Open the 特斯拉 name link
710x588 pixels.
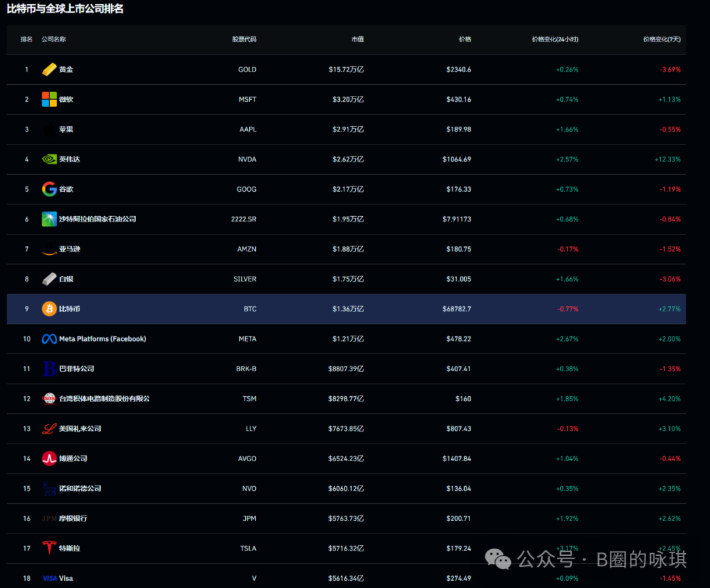[x=69, y=548]
